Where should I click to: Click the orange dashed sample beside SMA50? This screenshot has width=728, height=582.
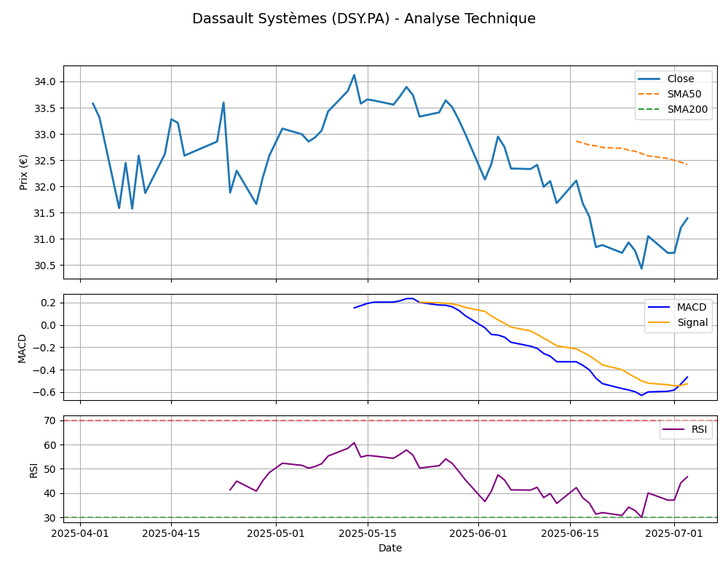click(649, 95)
